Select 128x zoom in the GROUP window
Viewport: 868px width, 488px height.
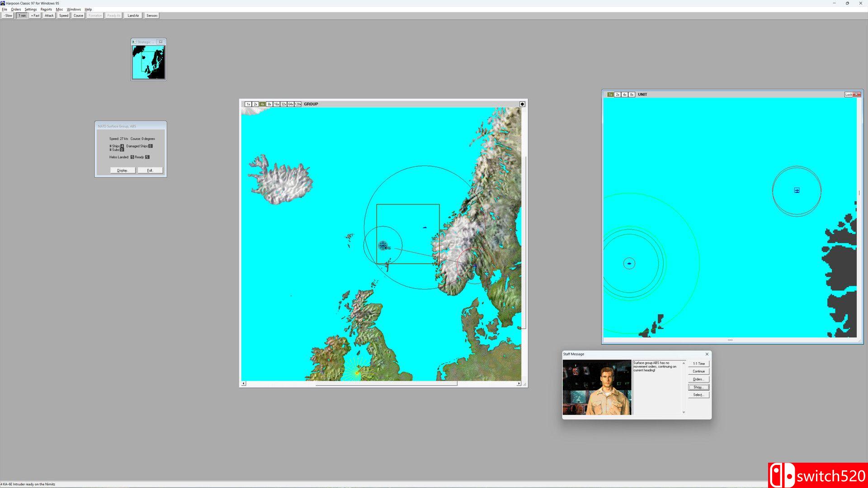(x=297, y=104)
